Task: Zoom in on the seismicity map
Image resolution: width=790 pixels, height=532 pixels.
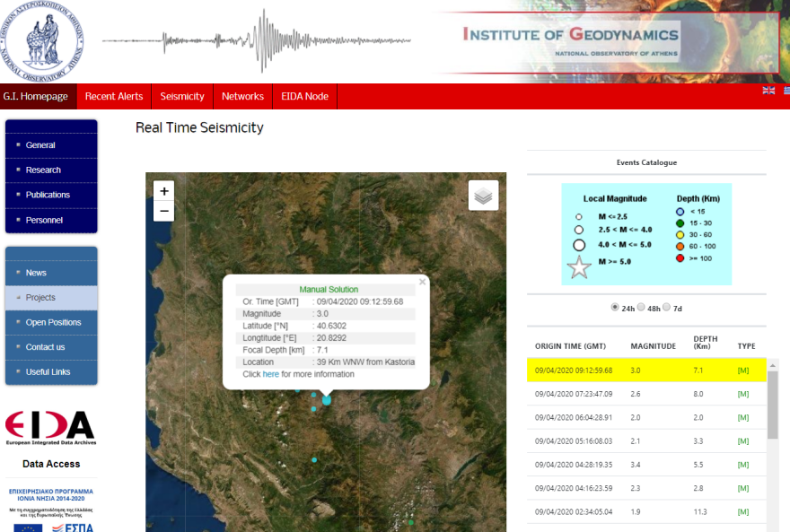Action: [163, 191]
